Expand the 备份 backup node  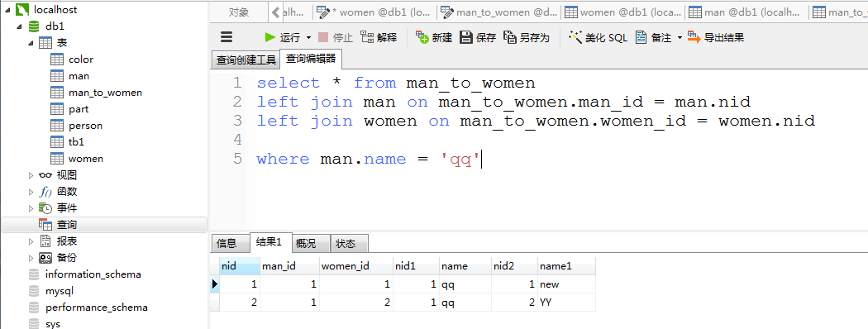(31, 258)
